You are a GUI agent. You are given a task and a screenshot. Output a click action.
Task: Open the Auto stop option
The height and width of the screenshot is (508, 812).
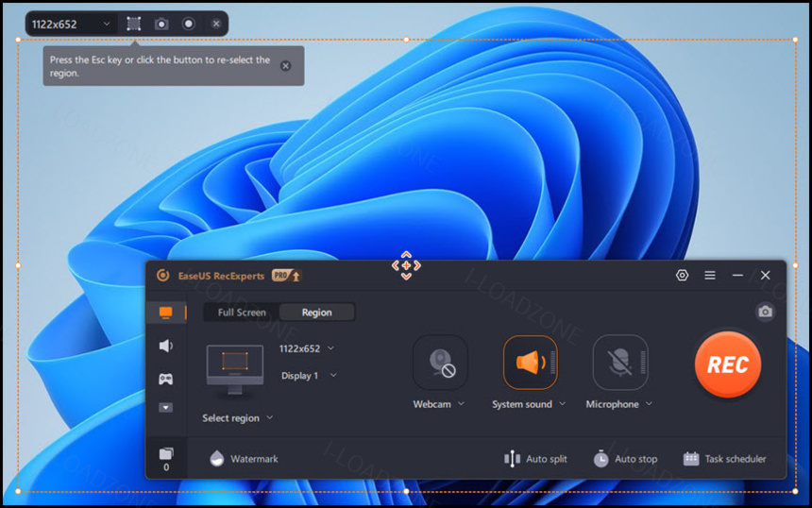tap(625, 459)
